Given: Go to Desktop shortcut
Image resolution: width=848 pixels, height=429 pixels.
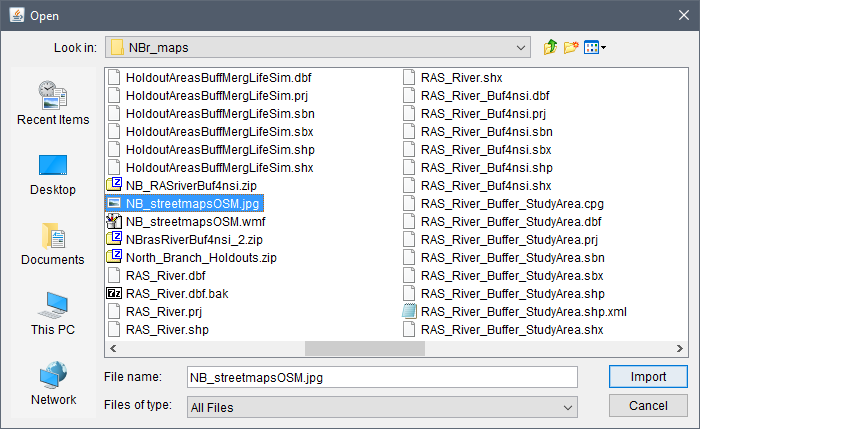Looking at the screenshot, I should tap(53, 174).
